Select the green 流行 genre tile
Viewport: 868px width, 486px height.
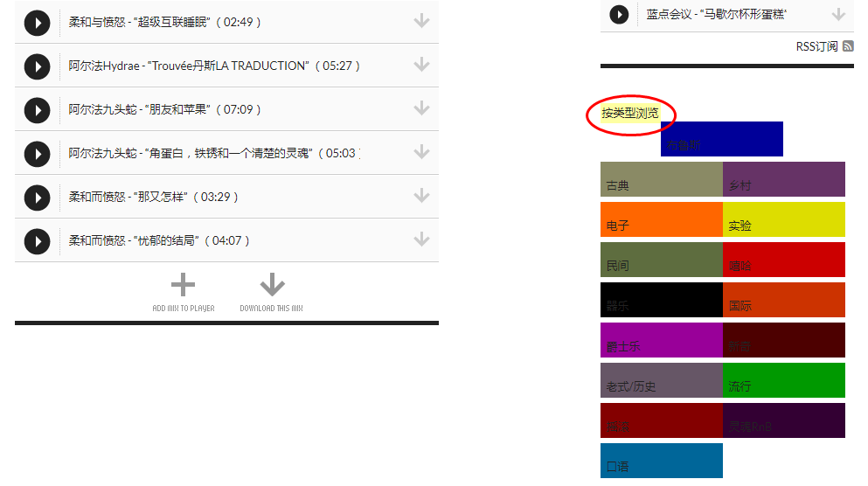coord(784,380)
